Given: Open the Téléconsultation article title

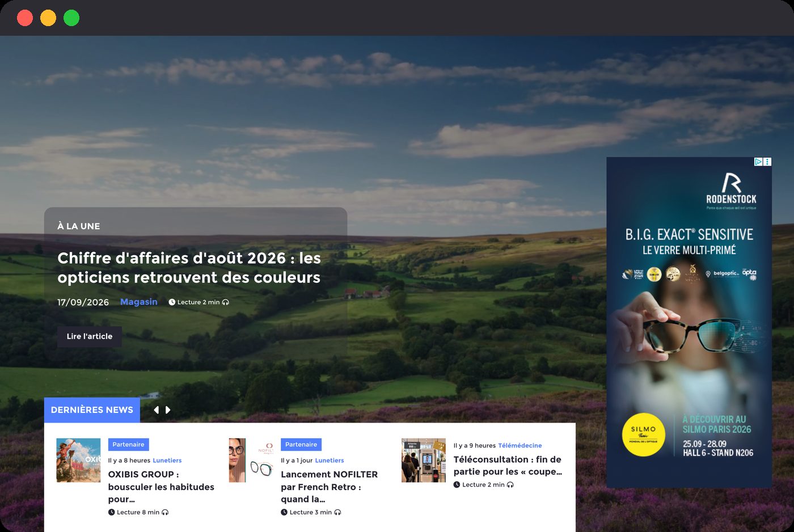Looking at the screenshot, I should [508, 466].
